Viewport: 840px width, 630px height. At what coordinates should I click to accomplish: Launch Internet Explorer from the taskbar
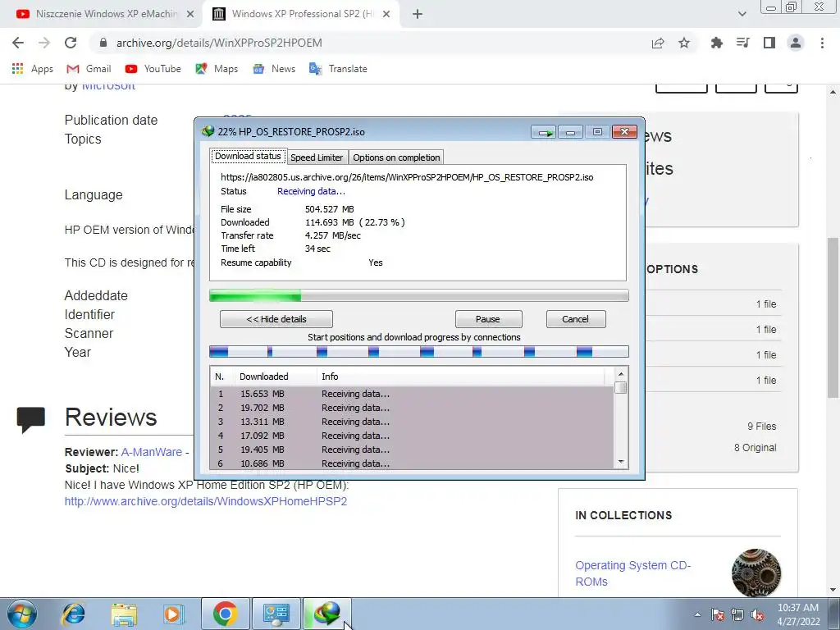tap(73, 614)
